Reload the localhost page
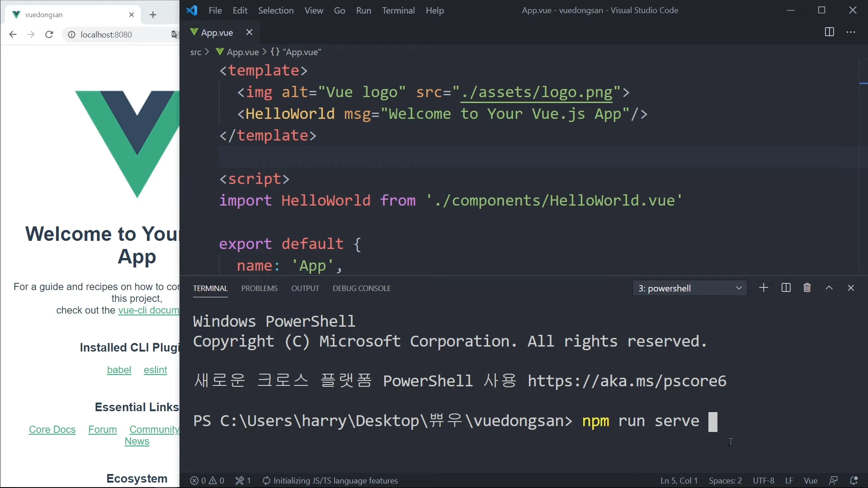Viewport: 868px width, 488px height. (x=49, y=35)
